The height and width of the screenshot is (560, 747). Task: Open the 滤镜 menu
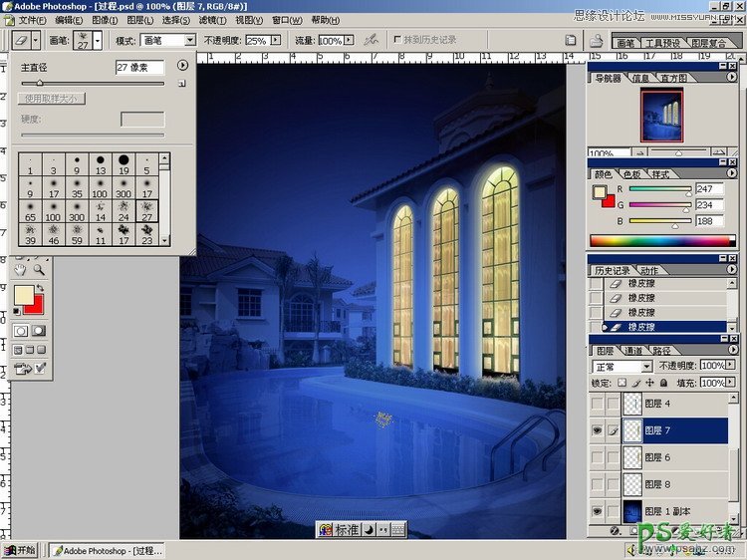(x=209, y=20)
